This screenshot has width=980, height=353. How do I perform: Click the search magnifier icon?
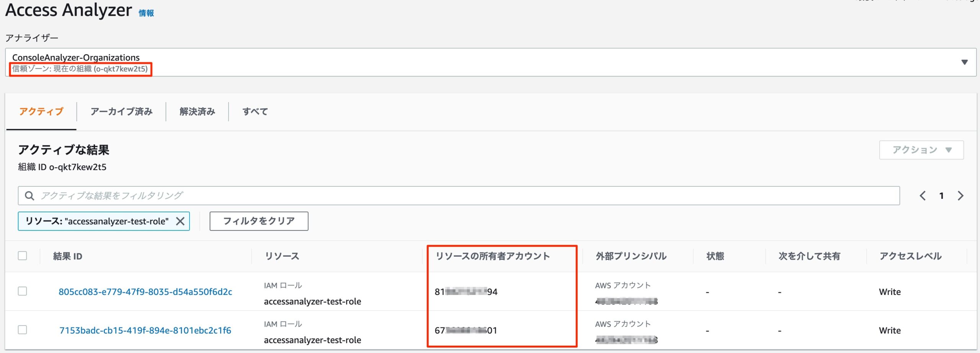(x=29, y=196)
